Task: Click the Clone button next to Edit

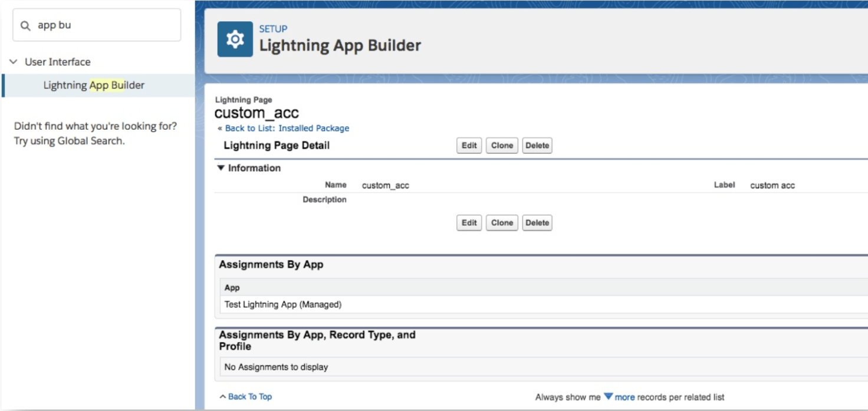Action: [501, 145]
